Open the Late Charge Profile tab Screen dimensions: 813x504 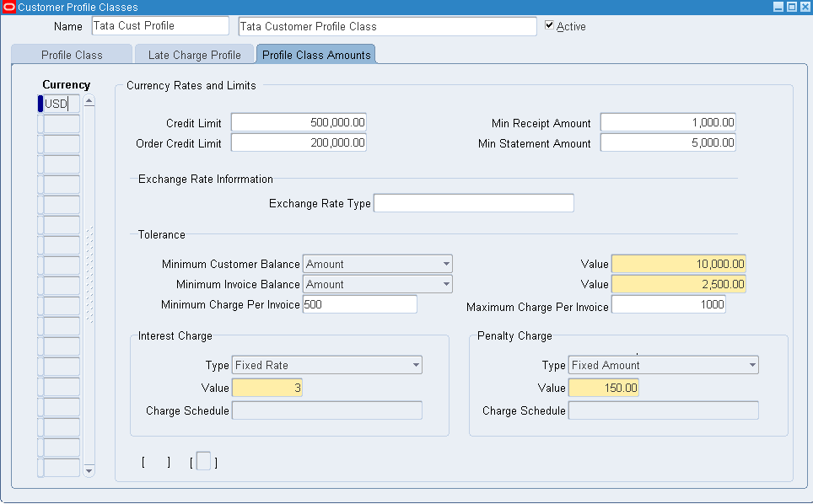click(194, 55)
